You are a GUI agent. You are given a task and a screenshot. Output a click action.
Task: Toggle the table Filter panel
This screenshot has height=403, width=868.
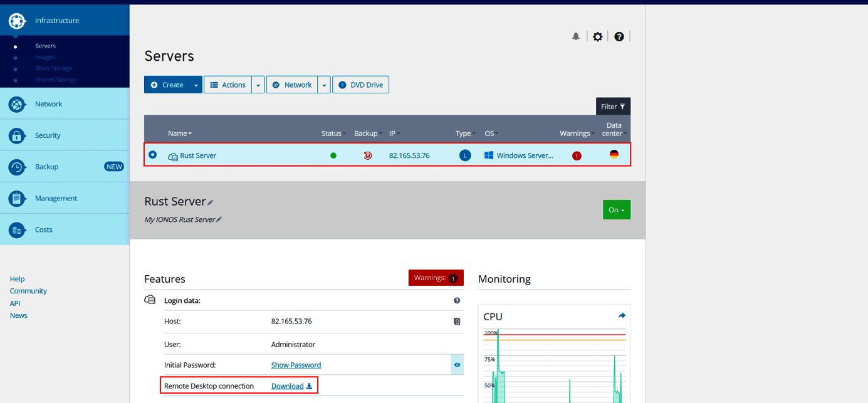pyautogui.click(x=613, y=106)
